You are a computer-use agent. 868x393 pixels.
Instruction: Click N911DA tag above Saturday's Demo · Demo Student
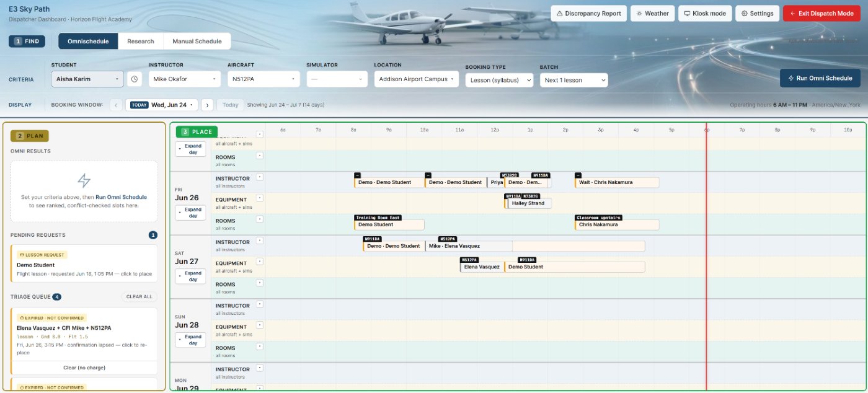point(372,239)
